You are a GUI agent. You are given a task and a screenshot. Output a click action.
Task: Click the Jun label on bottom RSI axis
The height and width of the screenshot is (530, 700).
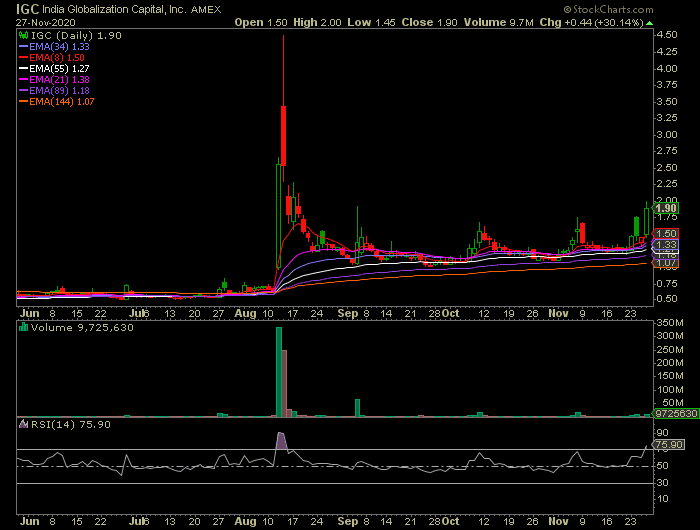pyautogui.click(x=29, y=522)
